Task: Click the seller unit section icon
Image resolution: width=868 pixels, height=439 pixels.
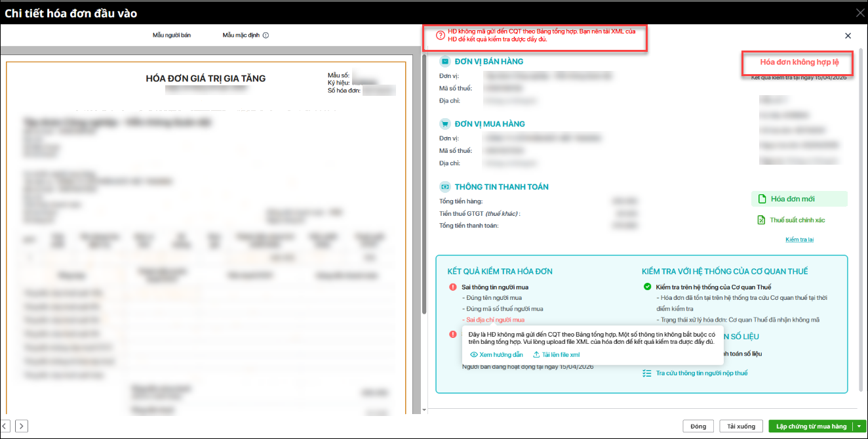Action: pos(445,62)
